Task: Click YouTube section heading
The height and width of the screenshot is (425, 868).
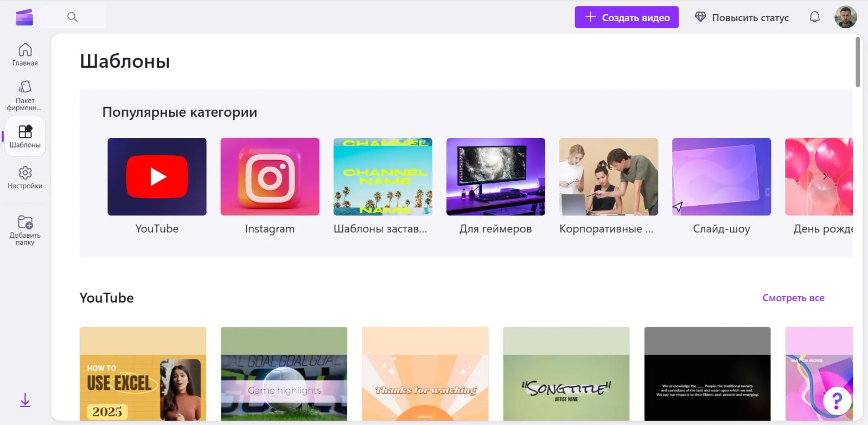Action: click(106, 298)
